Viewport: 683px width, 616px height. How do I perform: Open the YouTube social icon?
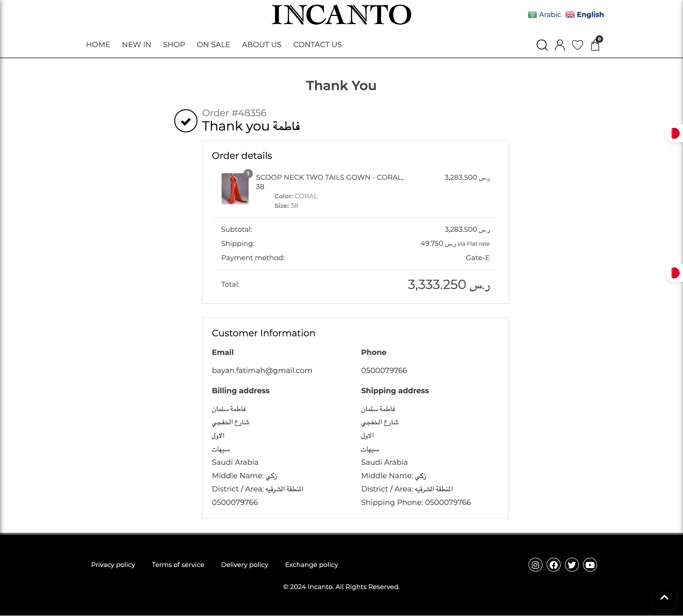[590, 565]
